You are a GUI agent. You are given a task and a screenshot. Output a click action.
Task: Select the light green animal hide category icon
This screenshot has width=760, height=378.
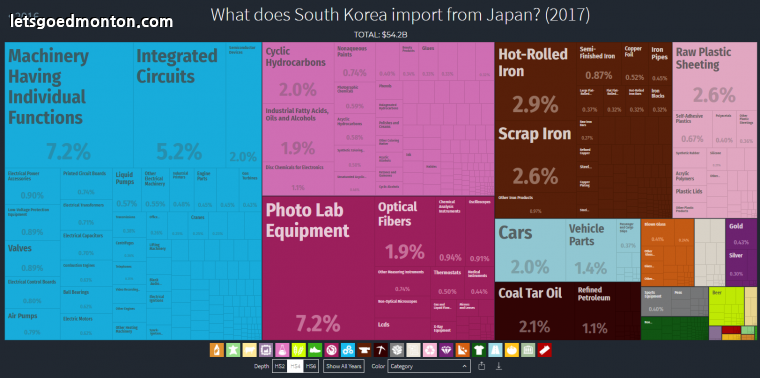tap(233, 350)
